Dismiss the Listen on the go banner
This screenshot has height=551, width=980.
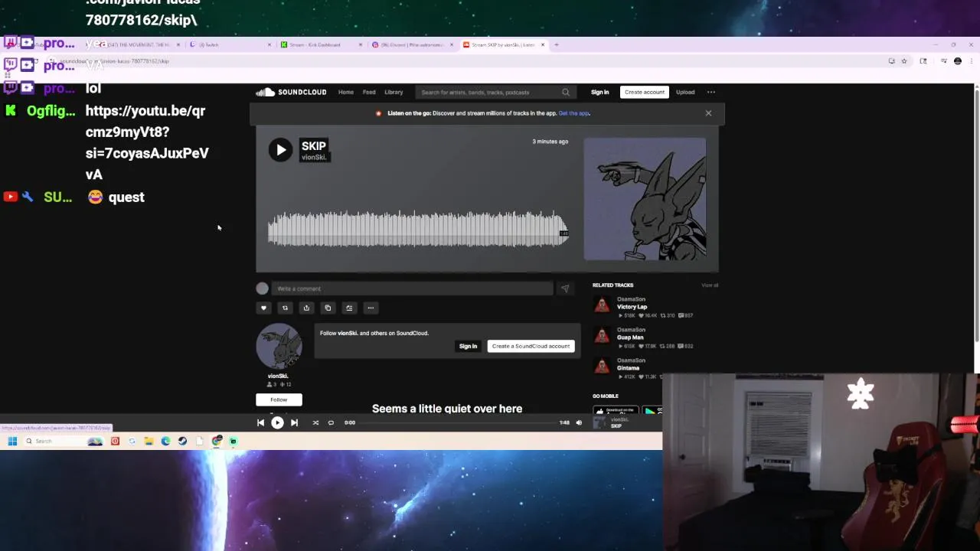point(708,113)
